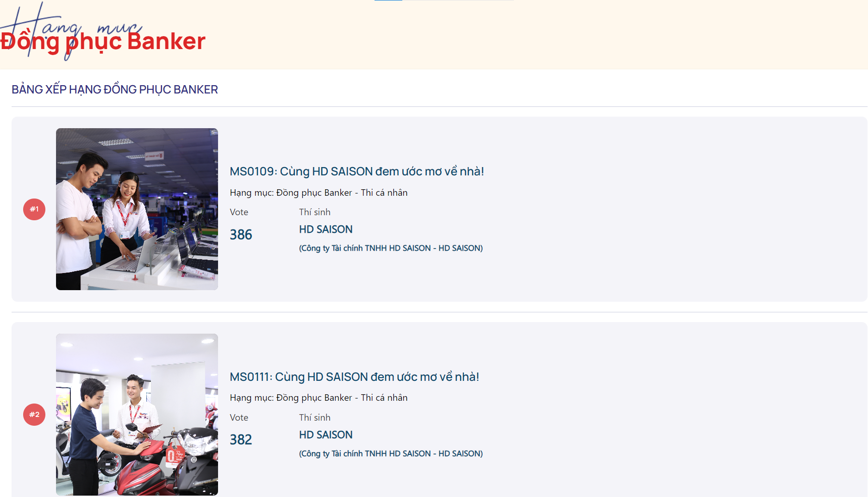Open the MS0109 laptop store photo

click(137, 209)
